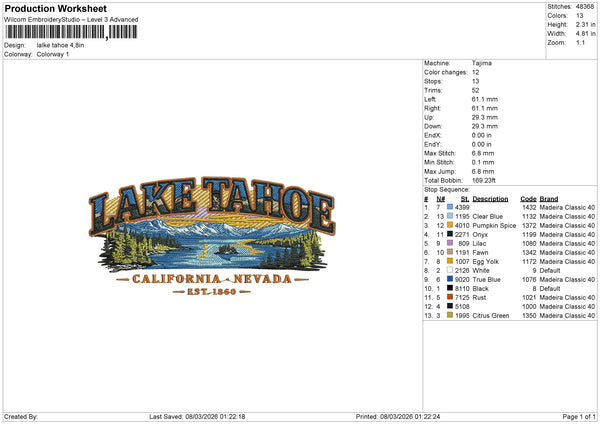Click the Code column header

[528, 198]
